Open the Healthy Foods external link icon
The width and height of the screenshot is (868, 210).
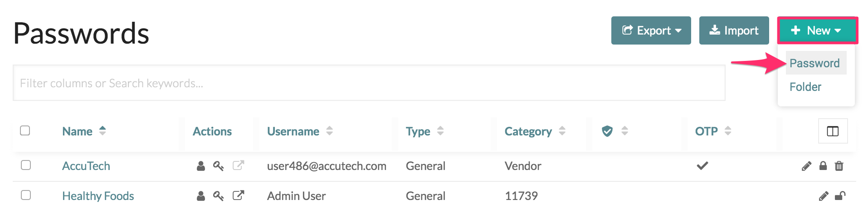pos(239,195)
